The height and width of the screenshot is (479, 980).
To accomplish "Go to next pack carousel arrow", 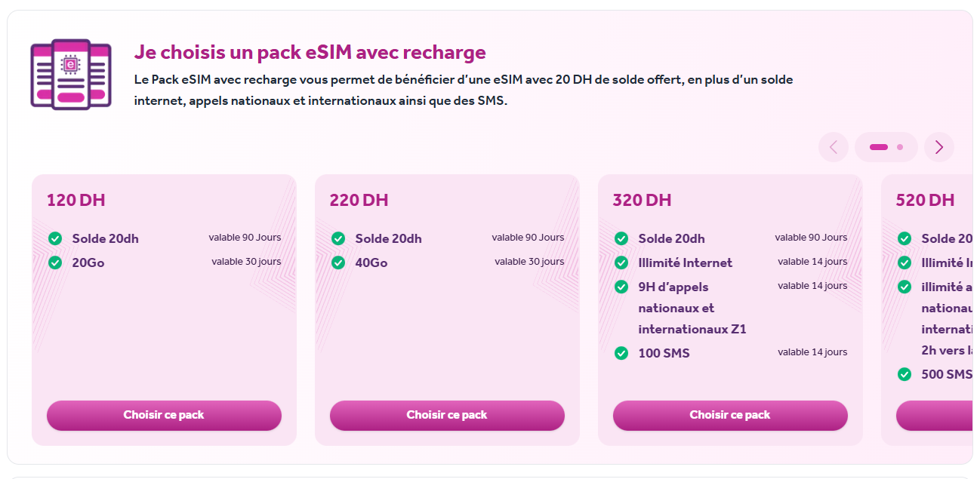I will click(938, 147).
